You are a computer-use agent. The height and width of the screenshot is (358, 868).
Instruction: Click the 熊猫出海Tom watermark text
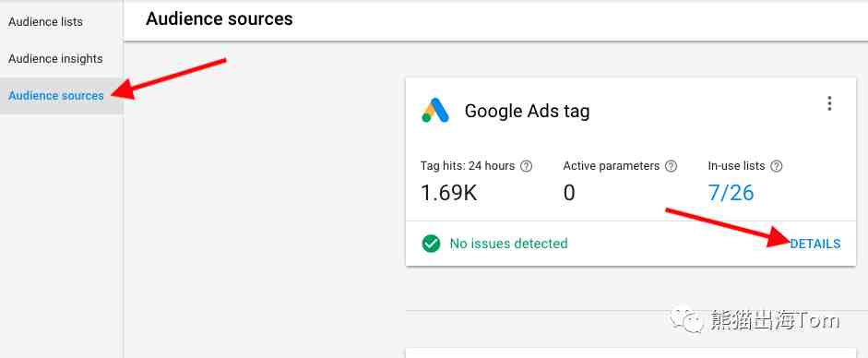pyautogui.click(x=775, y=320)
